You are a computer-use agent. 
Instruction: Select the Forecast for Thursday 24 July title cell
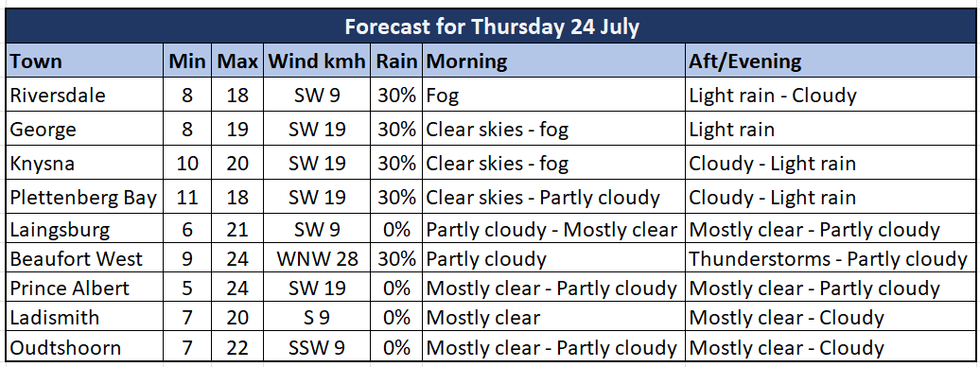coord(491,26)
